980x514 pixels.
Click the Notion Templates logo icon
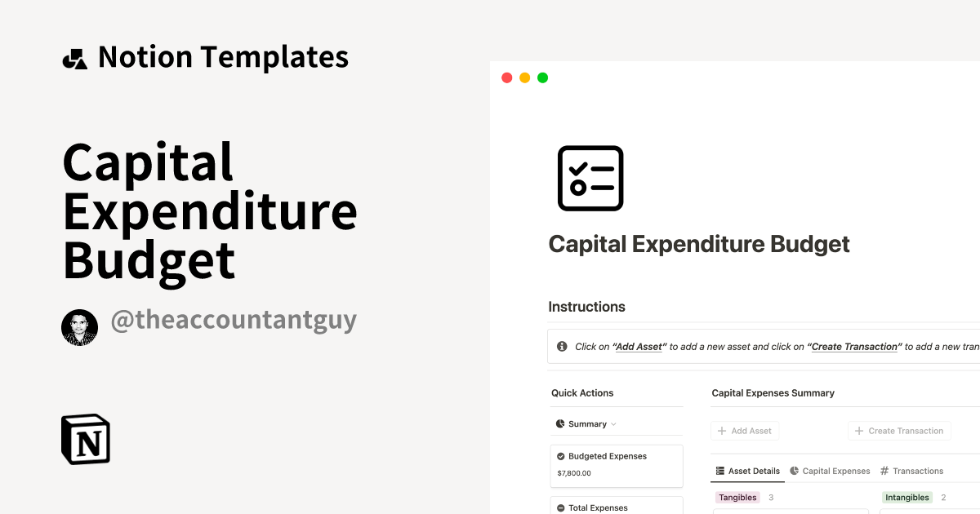(74, 56)
